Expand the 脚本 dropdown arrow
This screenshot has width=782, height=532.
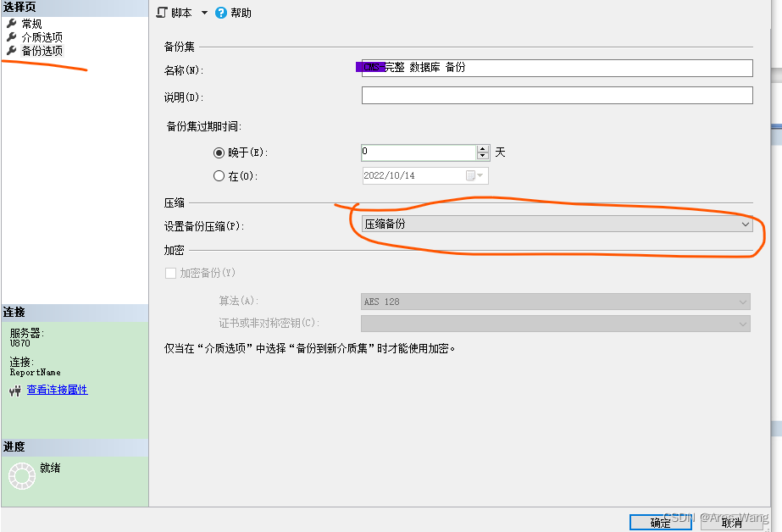coord(202,12)
